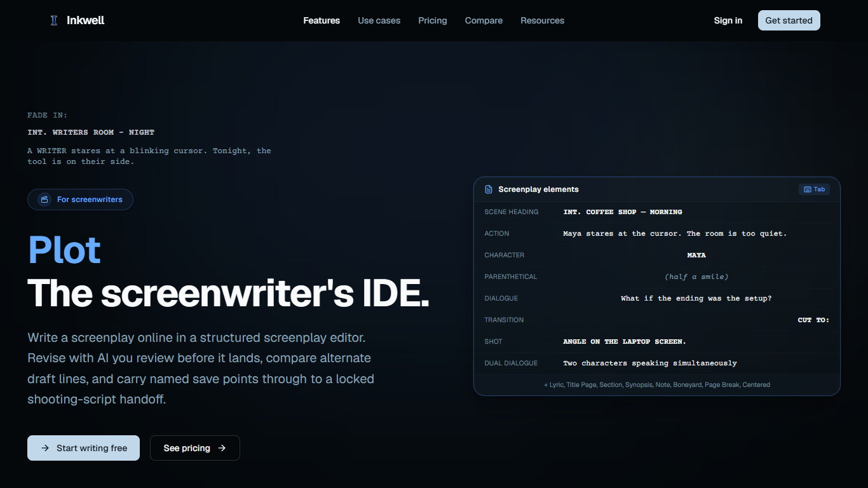Click the parenthetical (half a smile)

pos(696,277)
